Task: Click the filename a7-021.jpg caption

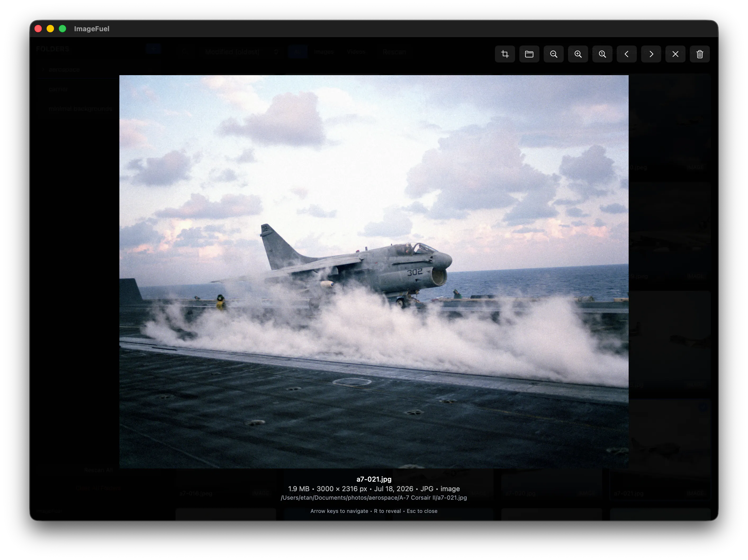Action: pos(374,479)
